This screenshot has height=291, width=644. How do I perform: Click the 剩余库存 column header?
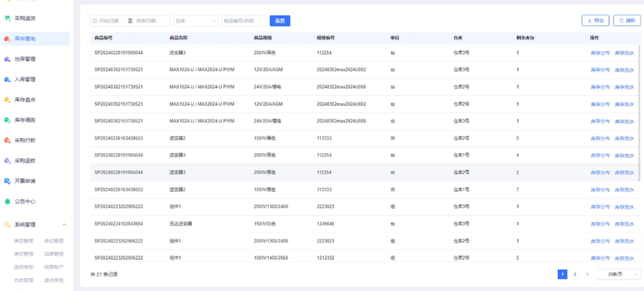tap(526, 38)
